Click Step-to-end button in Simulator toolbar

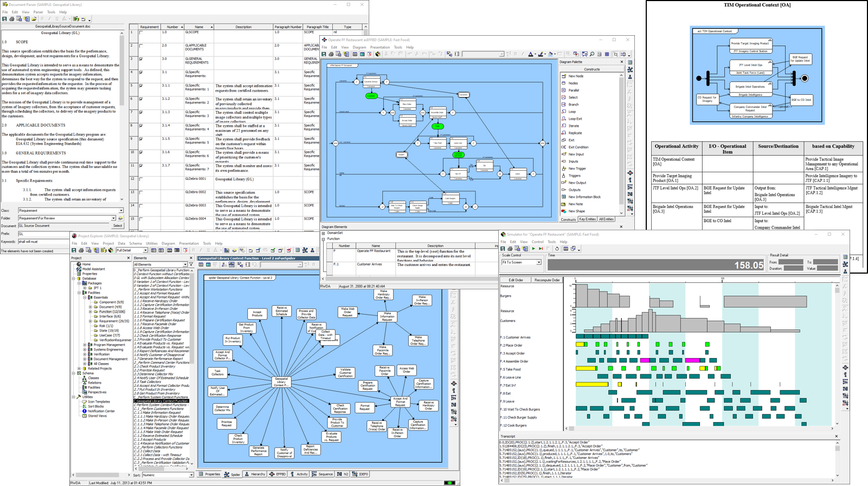541,249
